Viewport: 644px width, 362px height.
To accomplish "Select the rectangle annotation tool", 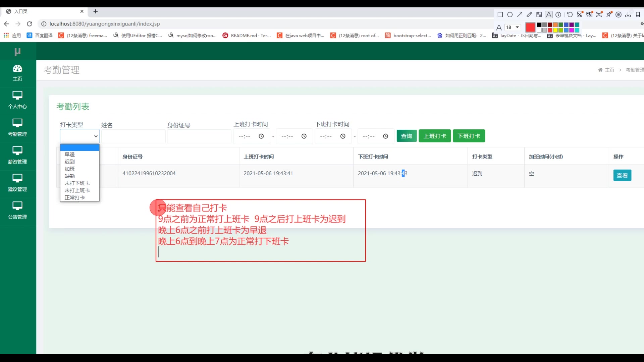I will point(500,15).
